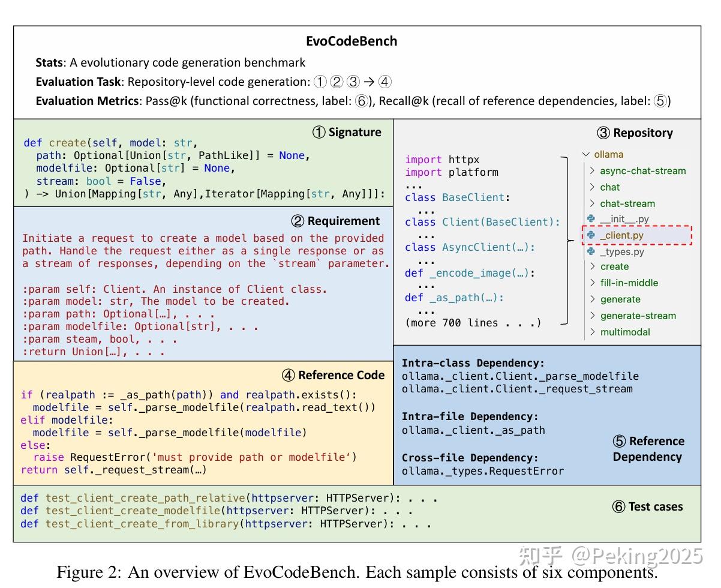The width and height of the screenshot is (721, 588).
Task: Click the Python icon beside _client.py
Action: pos(591,235)
